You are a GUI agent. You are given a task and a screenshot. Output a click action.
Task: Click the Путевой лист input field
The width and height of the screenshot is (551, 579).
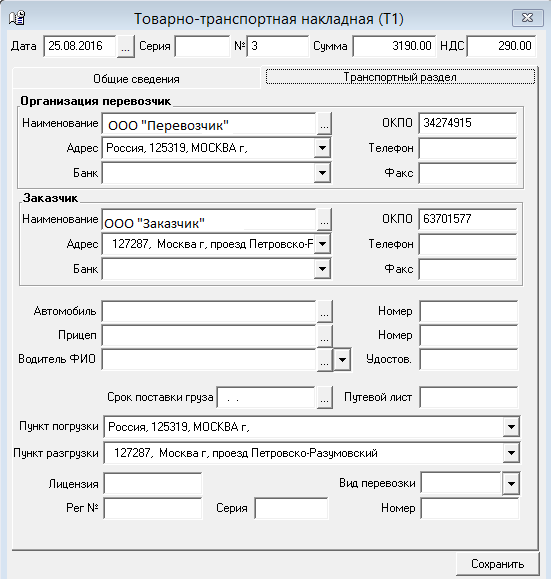[x=469, y=397]
